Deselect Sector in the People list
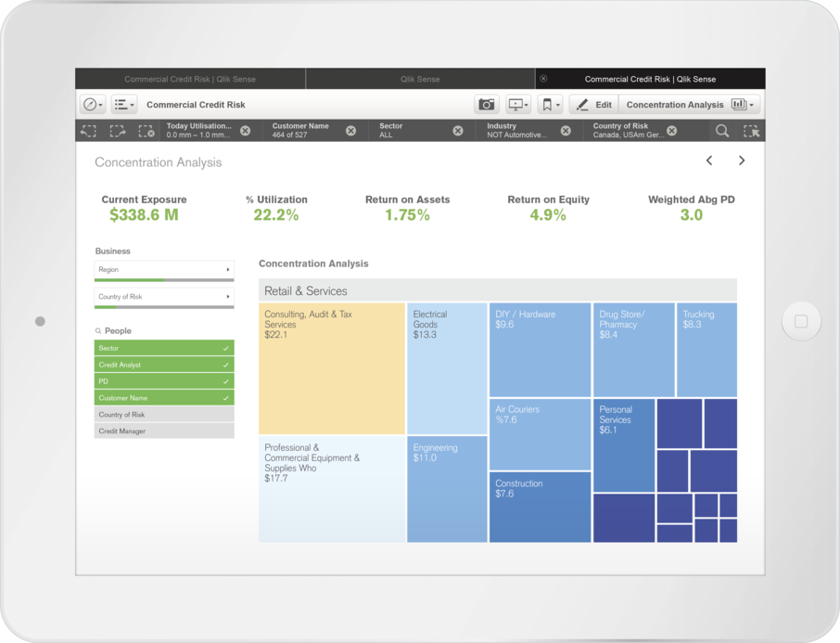The width and height of the screenshot is (840, 643). 163,348
